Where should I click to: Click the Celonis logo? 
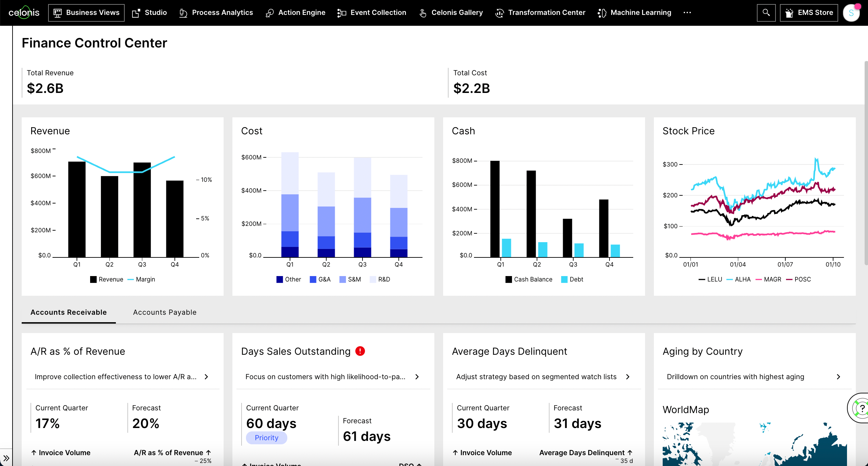pyautogui.click(x=24, y=13)
